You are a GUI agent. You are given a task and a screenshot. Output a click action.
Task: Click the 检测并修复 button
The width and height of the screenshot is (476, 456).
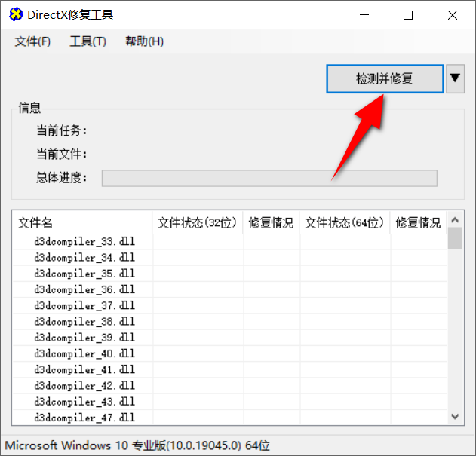(385, 79)
